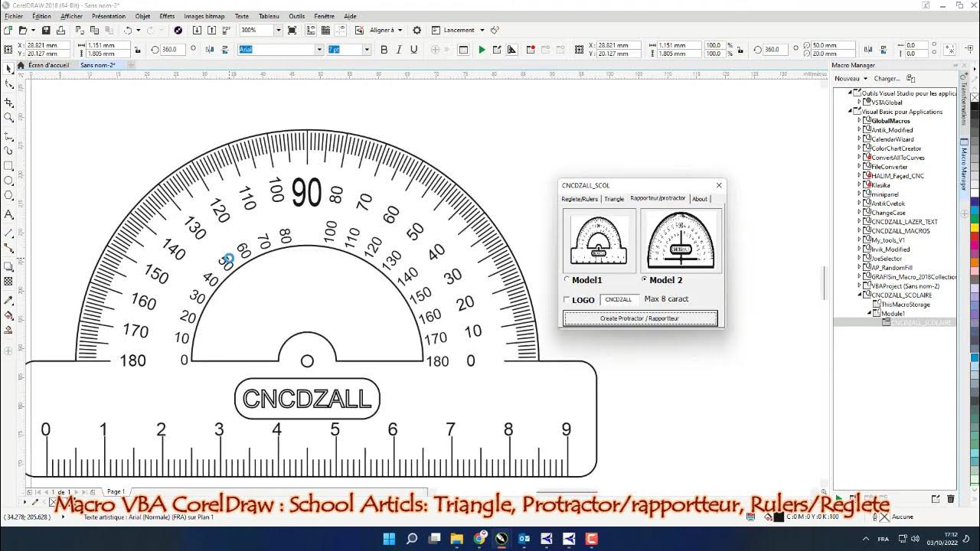Click the Import icon
The image size is (980, 551).
pyautogui.click(x=197, y=30)
